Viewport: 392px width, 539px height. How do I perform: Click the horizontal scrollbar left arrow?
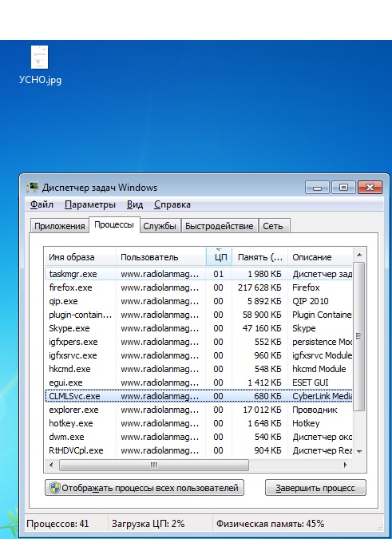tap(52, 465)
